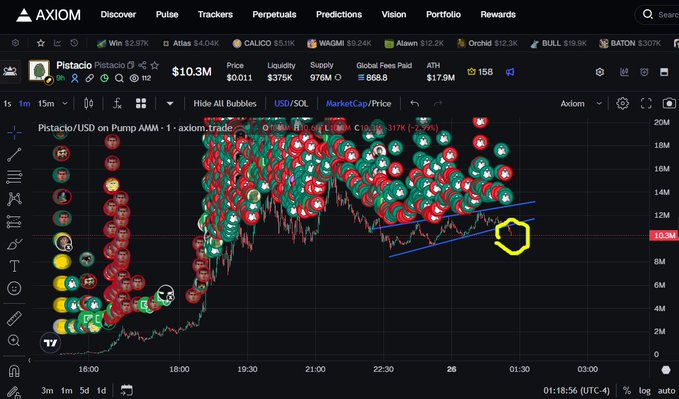Image resolution: width=679 pixels, height=399 pixels.
Task: Open the BATON ticker entry
Action: pos(630,43)
